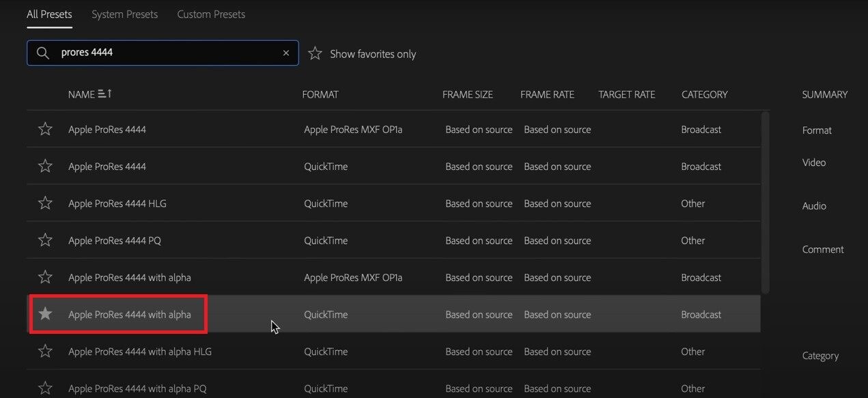The width and height of the screenshot is (868, 398).
Task: Click the Comment label in Summary
Action: [x=823, y=249]
